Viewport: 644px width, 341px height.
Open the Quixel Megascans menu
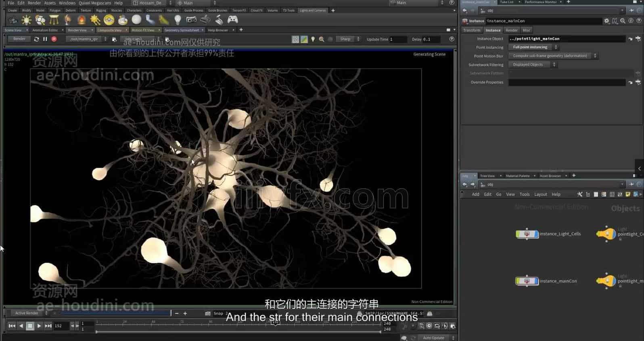(x=95, y=3)
